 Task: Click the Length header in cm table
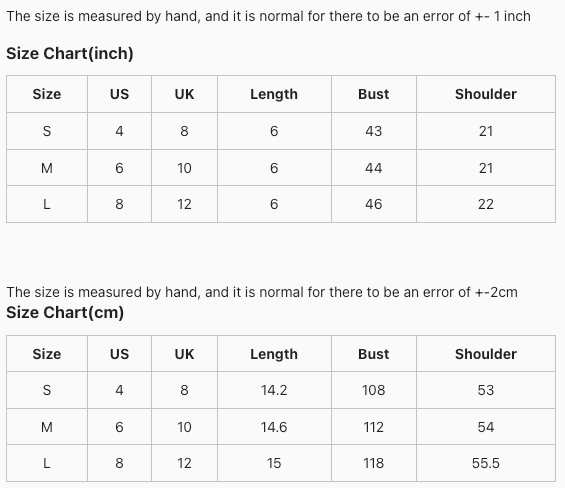click(274, 354)
